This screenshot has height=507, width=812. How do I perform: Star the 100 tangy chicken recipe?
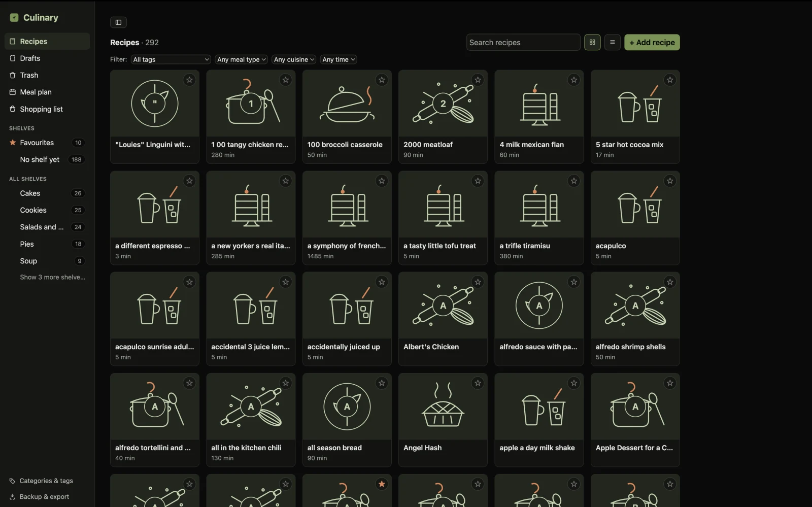(286, 80)
